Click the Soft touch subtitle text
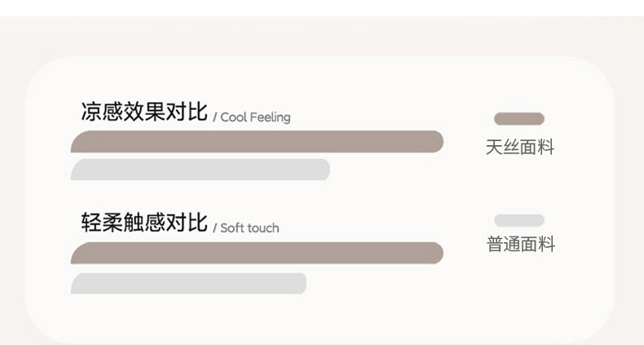The height and width of the screenshot is (345, 644). 249,228
